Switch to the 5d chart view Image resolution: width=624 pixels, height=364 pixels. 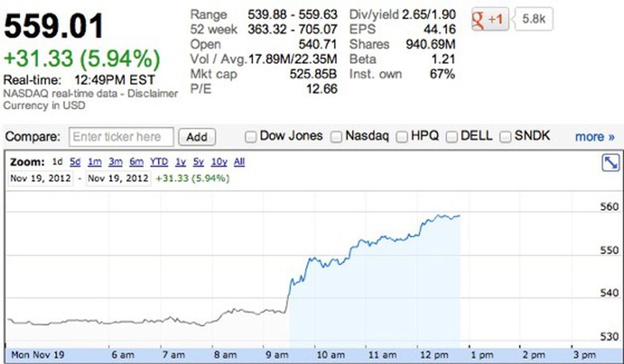tap(74, 161)
